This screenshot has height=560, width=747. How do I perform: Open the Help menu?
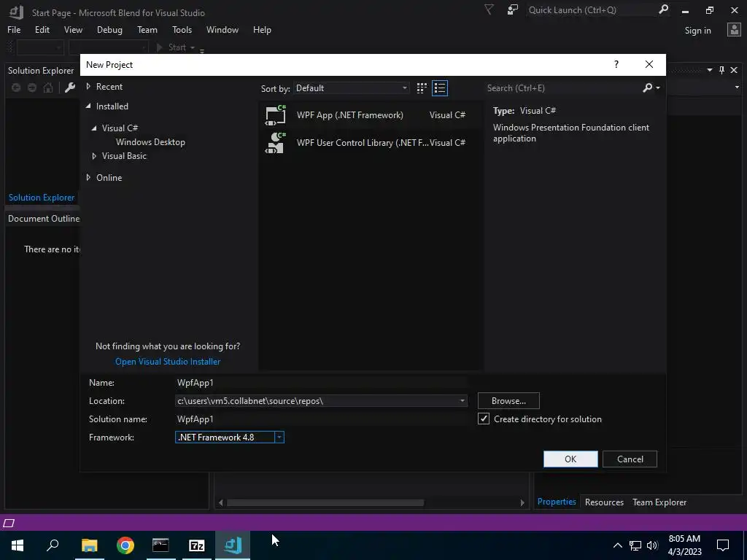tap(262, 29)
